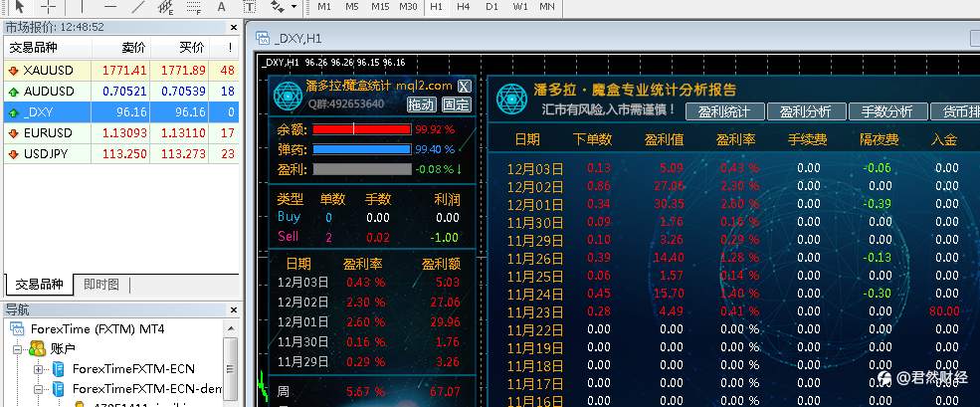Click mql2.com link in panel title
980x407 pixels.
pos(425,86)
